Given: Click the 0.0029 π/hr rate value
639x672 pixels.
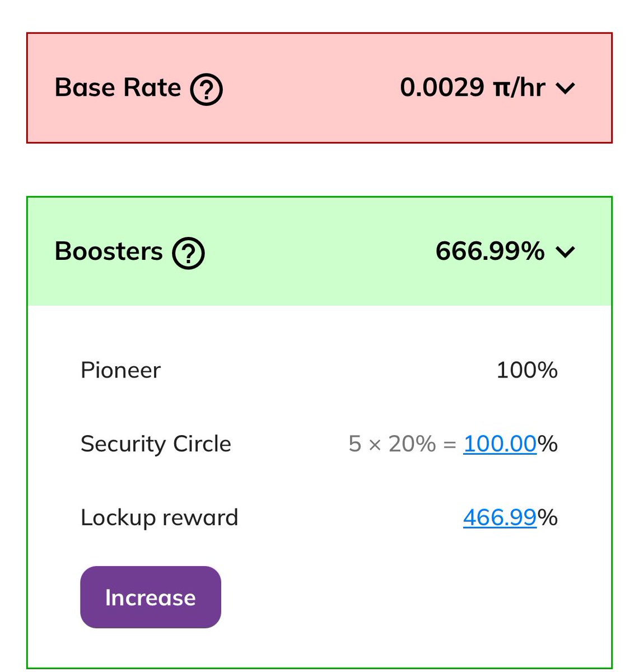Looking at the screenshot, I should coord(473,87).
